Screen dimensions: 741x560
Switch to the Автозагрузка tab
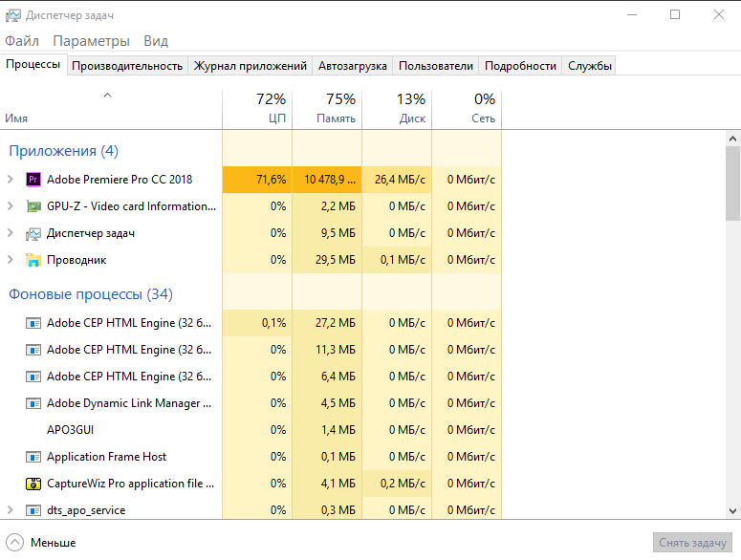point(353,66)
